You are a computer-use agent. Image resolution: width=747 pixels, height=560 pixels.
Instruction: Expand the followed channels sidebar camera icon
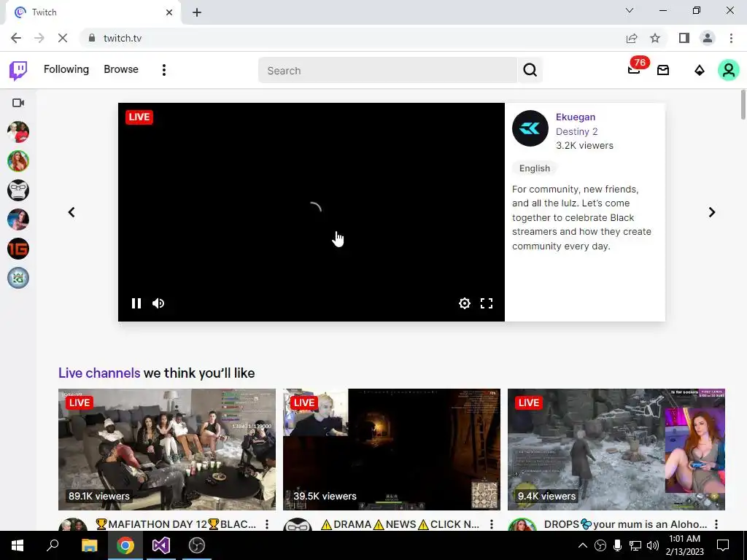pyautogui.click(x=18, y=103)
